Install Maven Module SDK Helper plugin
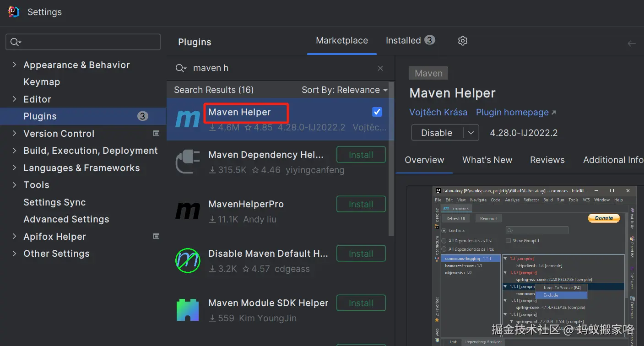The image size is (644, 346). tap(361, 303)
